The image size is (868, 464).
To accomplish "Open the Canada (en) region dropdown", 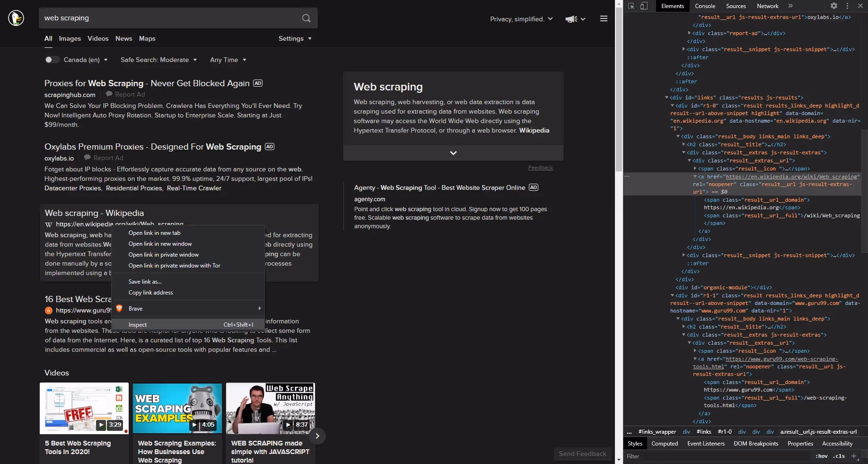I will coord(86,60).
